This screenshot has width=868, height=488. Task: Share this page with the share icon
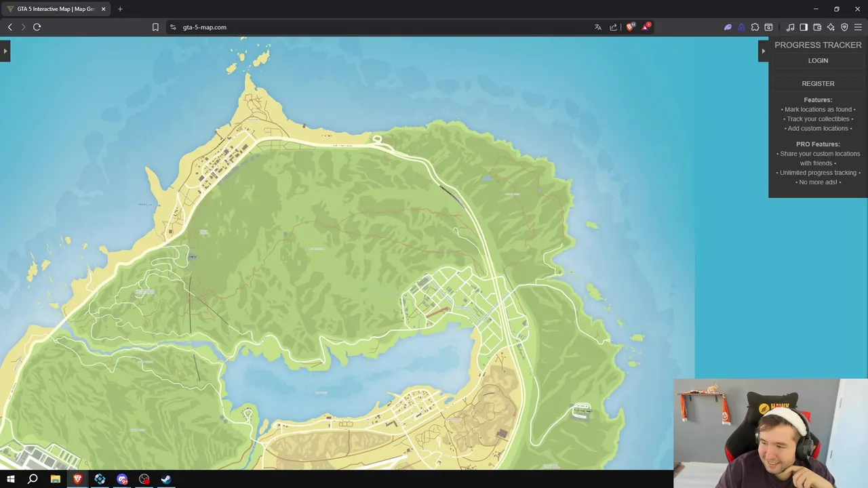[x=614, y=27]
